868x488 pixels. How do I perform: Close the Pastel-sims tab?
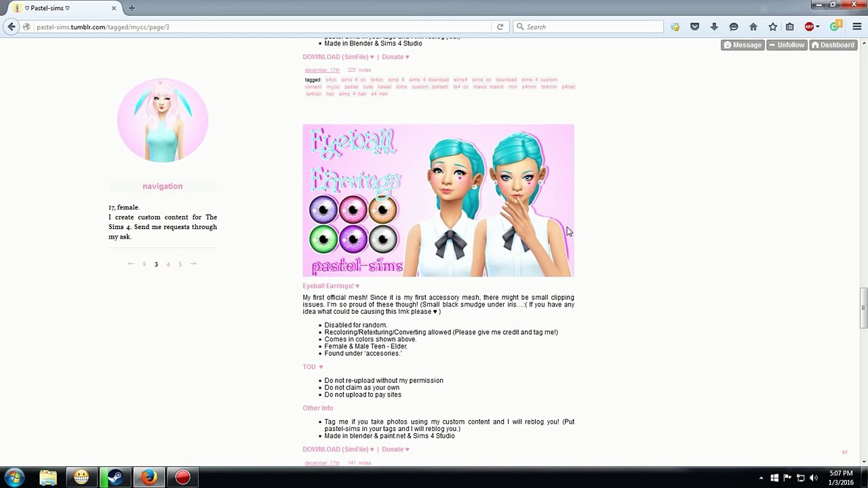pyautogui.click(x=114, y=8)
